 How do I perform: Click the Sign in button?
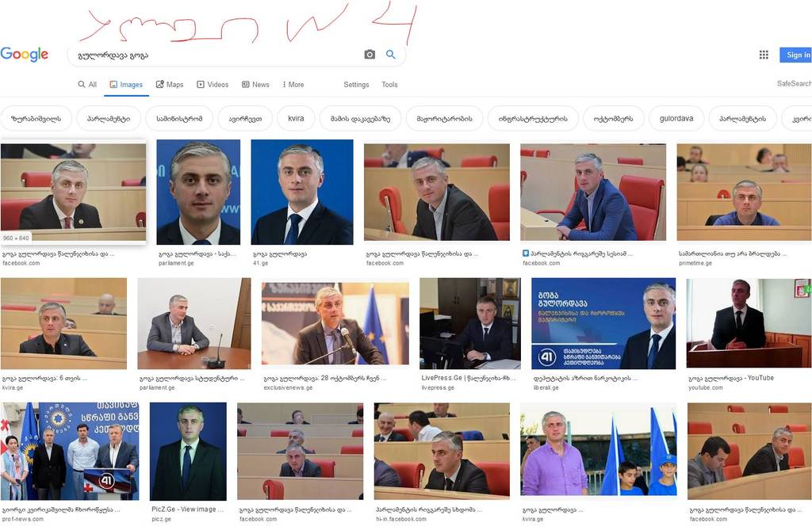(796, 55)
